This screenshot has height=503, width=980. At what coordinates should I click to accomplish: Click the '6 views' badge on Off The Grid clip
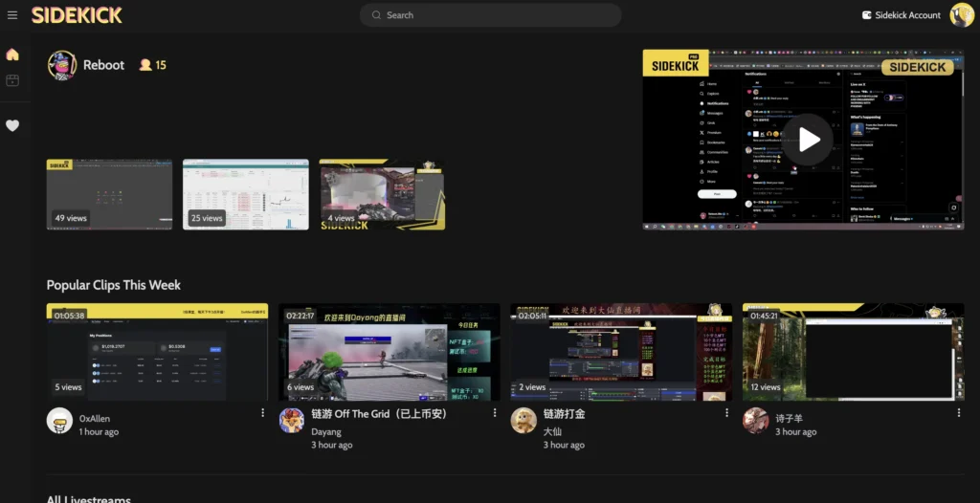301,387
